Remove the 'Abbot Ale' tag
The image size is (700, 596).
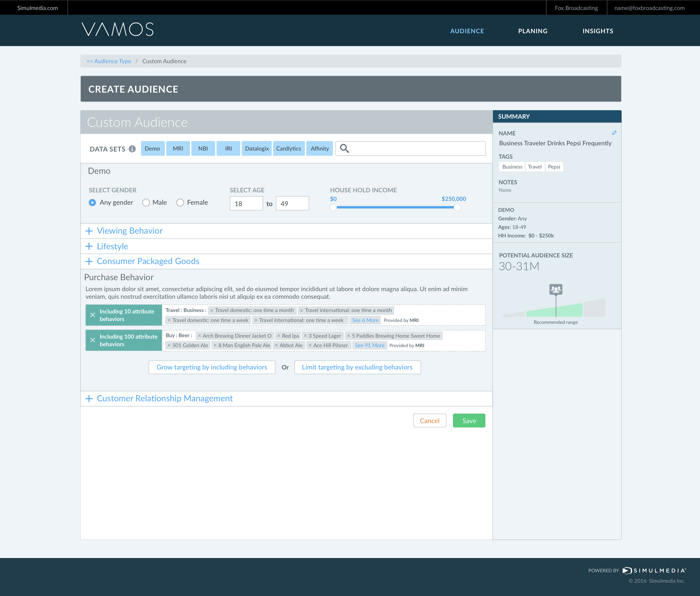coord(276,345)
